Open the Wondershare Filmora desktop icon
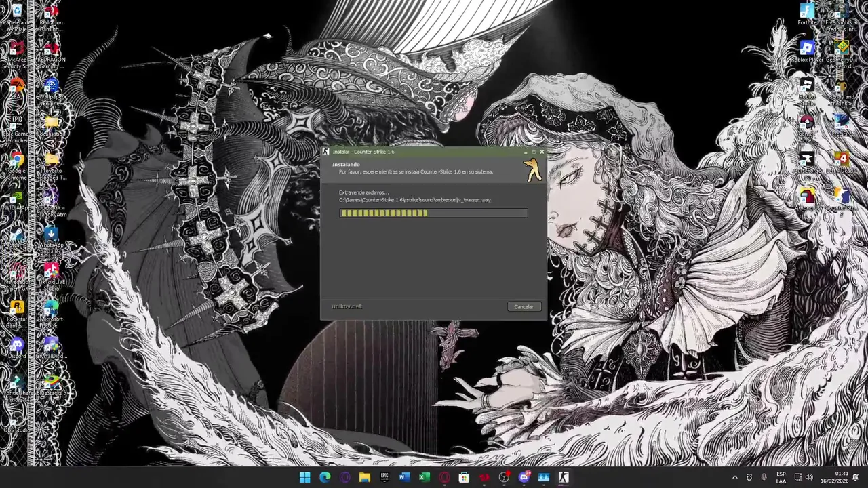The width and height of the screenshot is (868, 488). 16,388
